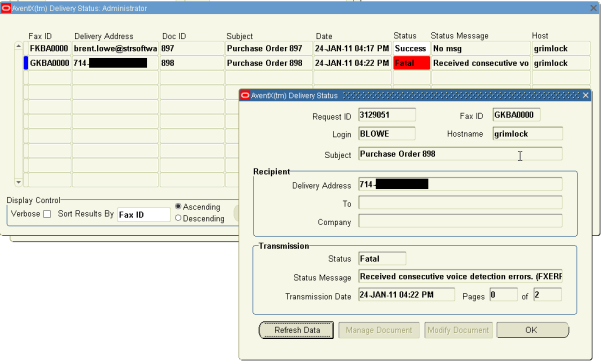Click the Modify Document button
The image size is (601, 364).
coord(458,330)
